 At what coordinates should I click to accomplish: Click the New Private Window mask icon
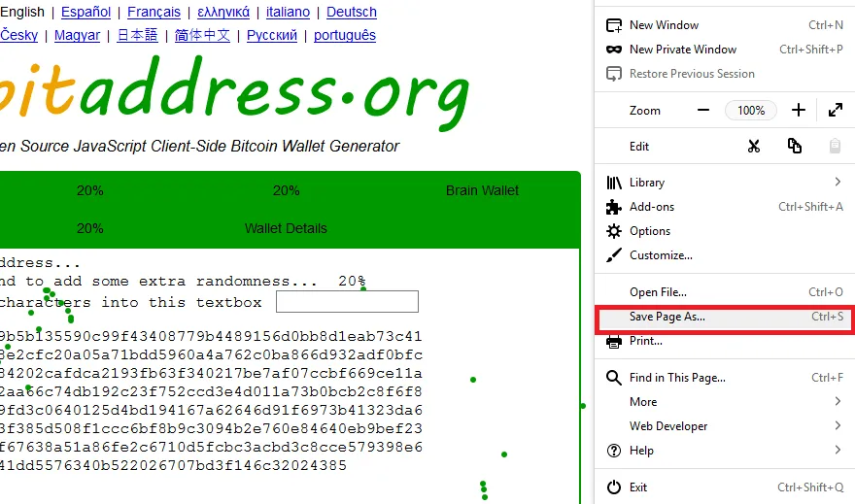click(614, 50)
